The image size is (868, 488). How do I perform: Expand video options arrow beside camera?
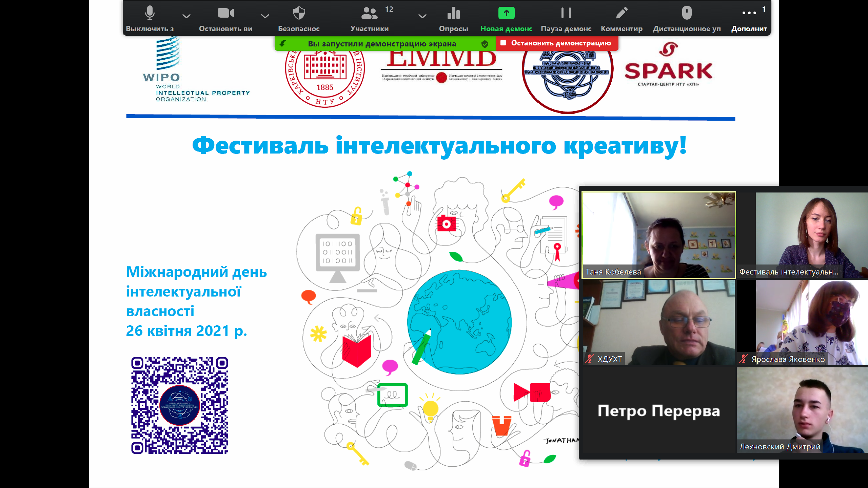[265, 16]
